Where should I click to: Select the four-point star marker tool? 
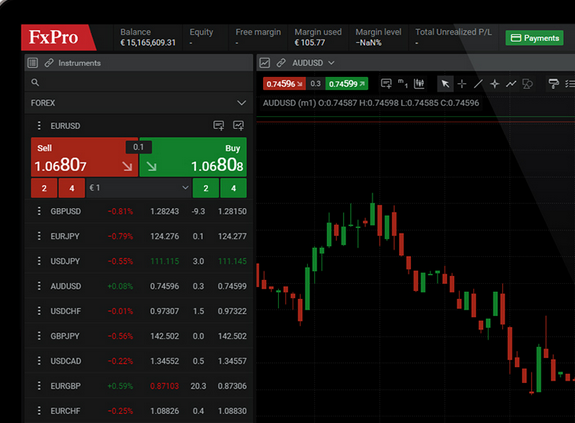[x=495, y=84]
